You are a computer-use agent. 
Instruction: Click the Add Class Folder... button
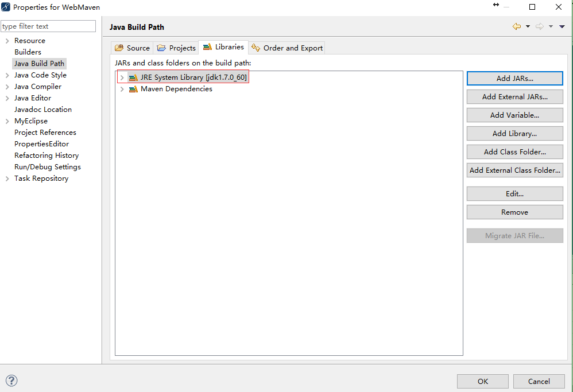click(514, 152)
